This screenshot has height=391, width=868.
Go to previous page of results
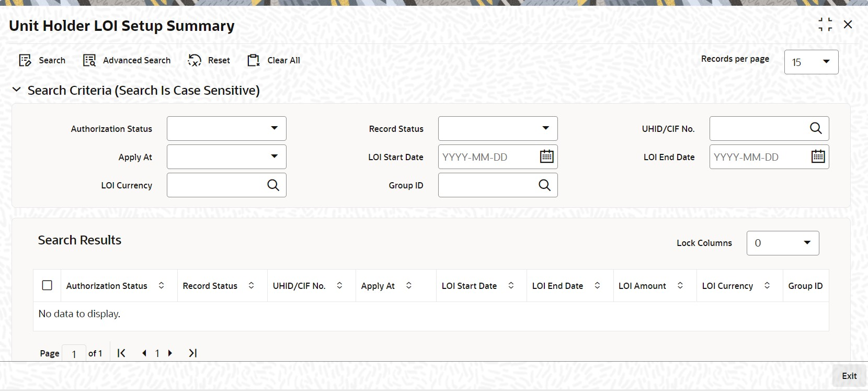pos(144,353)
